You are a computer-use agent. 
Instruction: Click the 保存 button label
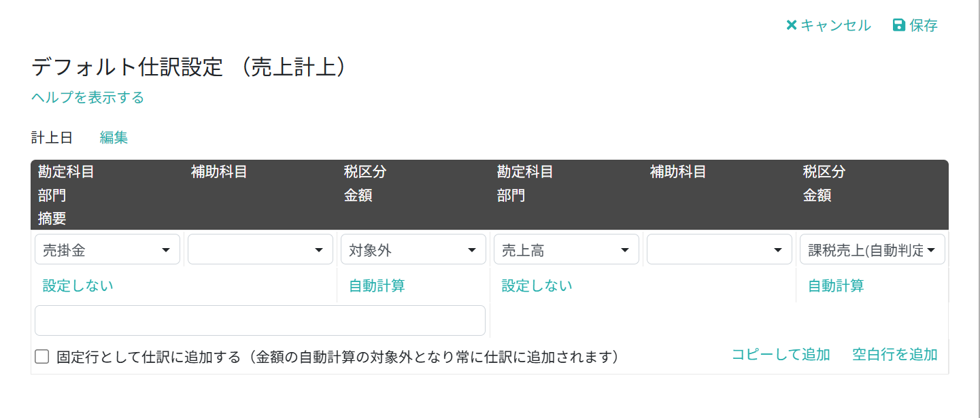click(924, 25)
